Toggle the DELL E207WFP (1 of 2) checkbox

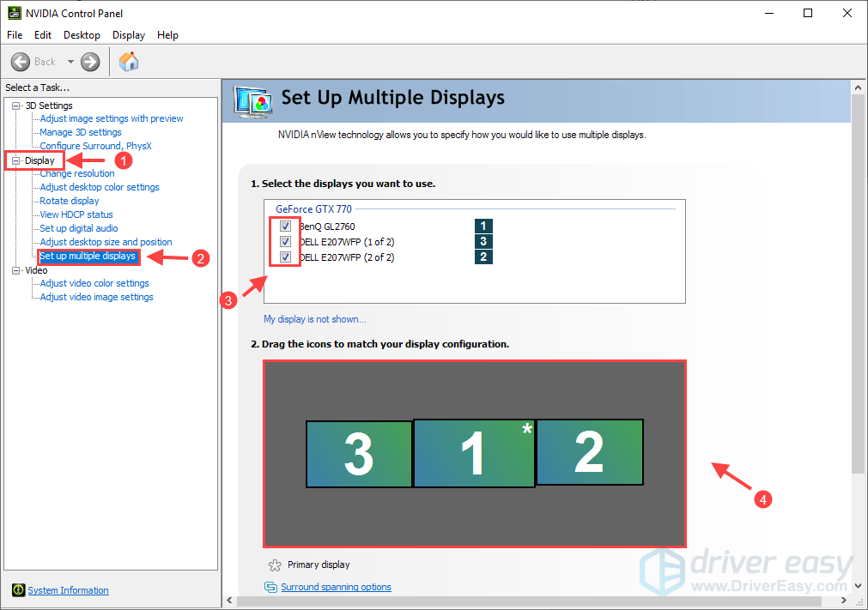(x=285, y=241)
